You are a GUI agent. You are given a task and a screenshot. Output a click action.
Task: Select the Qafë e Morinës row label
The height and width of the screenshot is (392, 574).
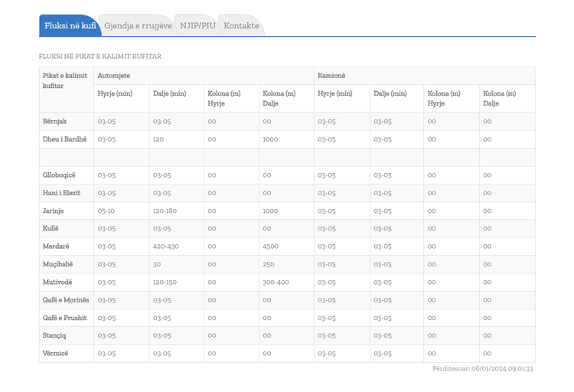coord(66,299)
